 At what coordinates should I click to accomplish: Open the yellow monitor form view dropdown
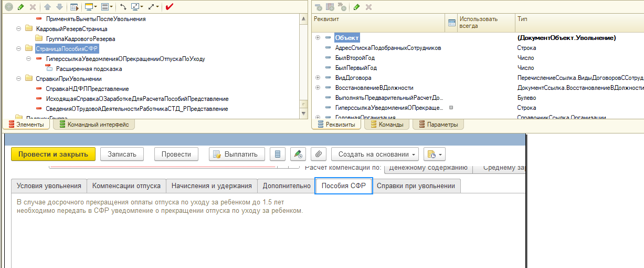[x=90, y=7]
